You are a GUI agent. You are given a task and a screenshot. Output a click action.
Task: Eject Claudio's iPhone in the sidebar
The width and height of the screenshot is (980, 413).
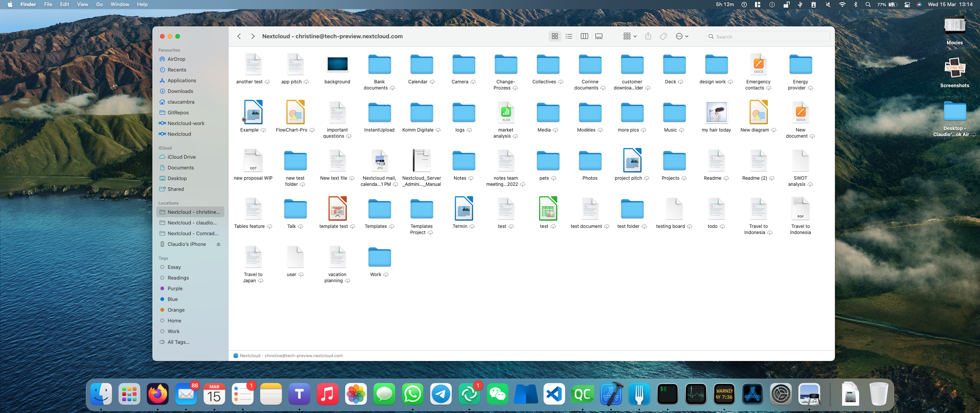[x=219, y=244]
